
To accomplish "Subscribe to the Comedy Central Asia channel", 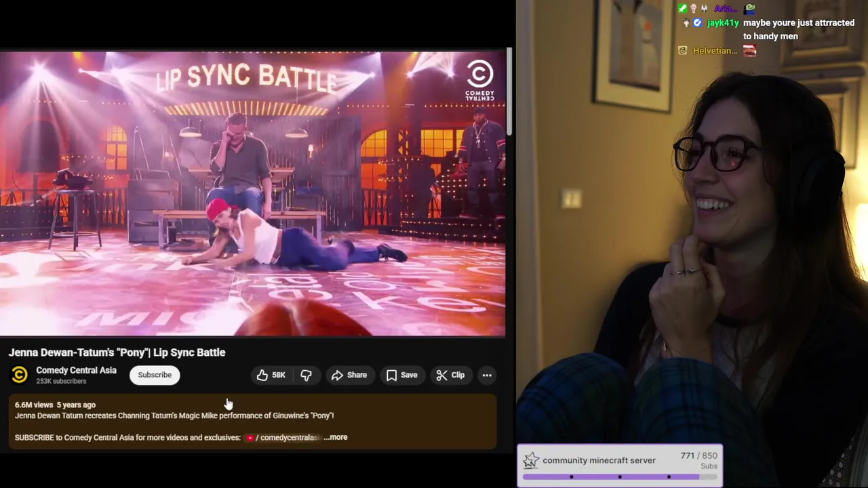I will [x=155, y=375].
